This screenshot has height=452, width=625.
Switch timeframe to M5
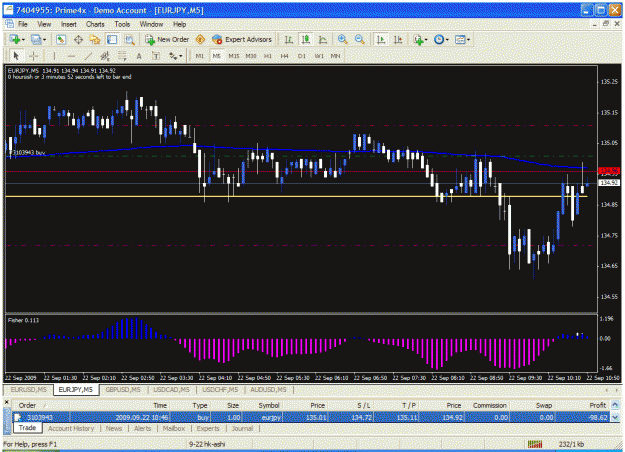click(x=216, y=56)
